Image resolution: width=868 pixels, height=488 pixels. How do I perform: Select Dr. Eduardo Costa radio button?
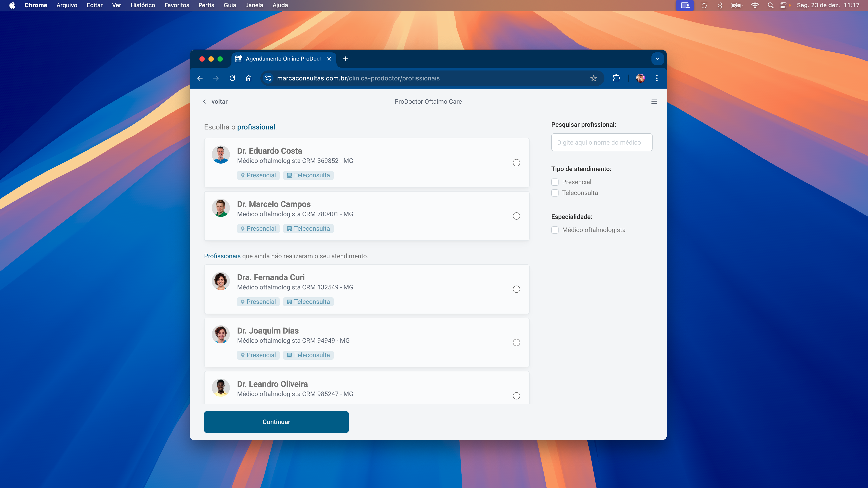pyautogui.click(x=516, y=163)
